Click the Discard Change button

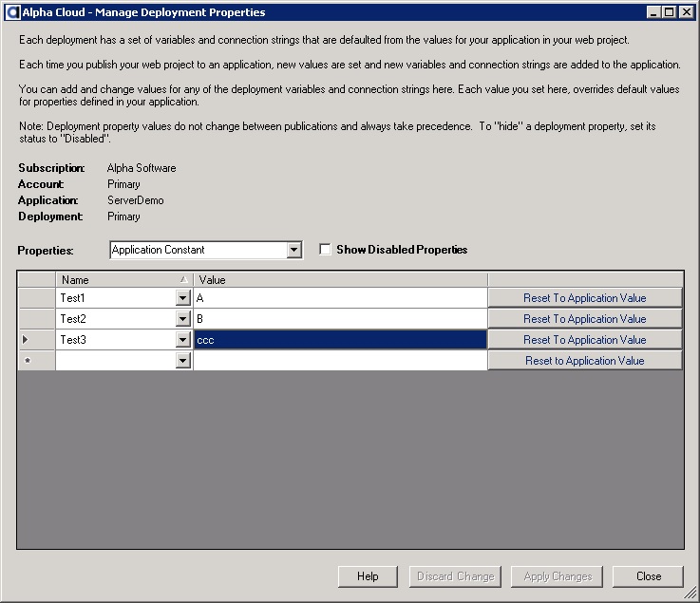pyautogui.click(x=455, y=576)
